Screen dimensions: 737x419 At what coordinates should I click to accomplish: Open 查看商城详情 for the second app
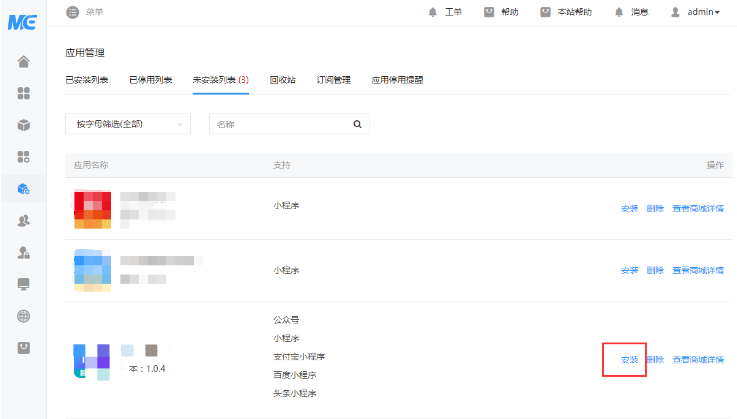point(698,271)
